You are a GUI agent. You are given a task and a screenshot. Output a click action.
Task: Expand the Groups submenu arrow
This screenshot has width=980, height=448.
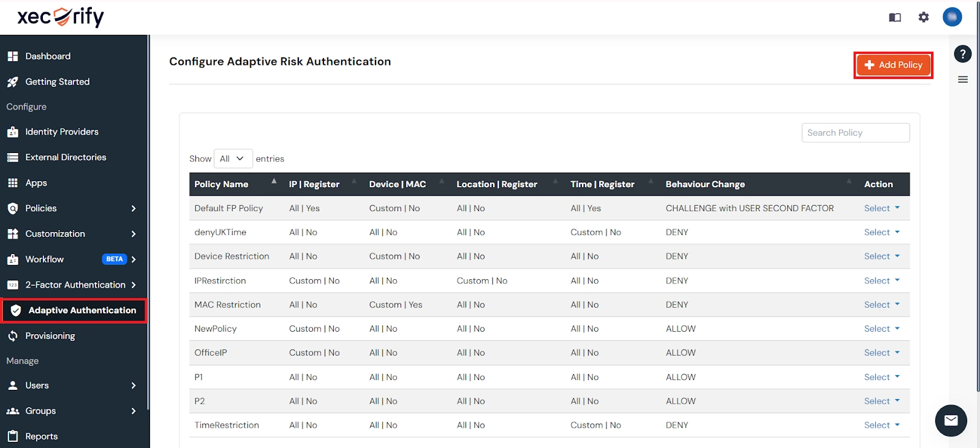click(134, 411)
